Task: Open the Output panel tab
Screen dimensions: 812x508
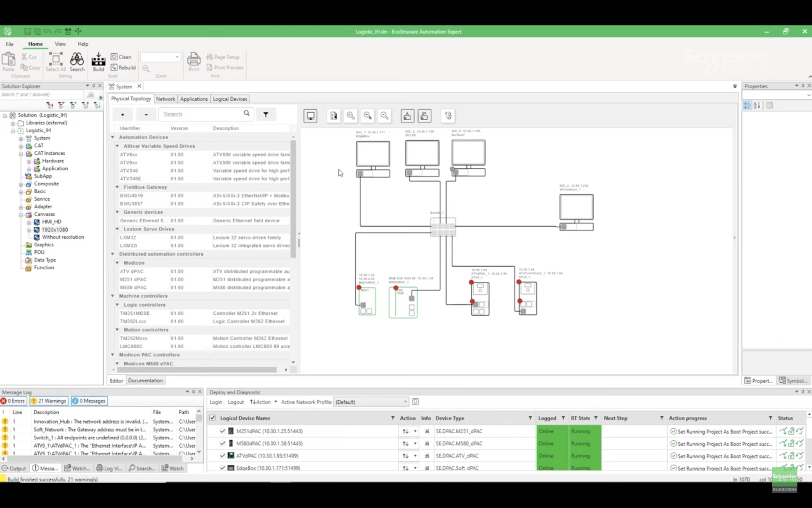Action: [x=14, y=468]
